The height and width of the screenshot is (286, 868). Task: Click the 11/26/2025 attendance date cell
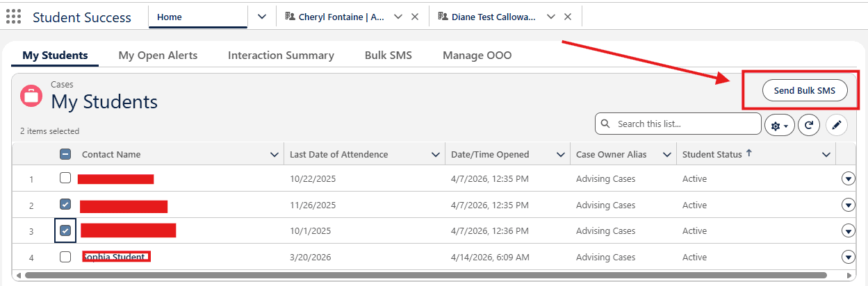(313, 205)
